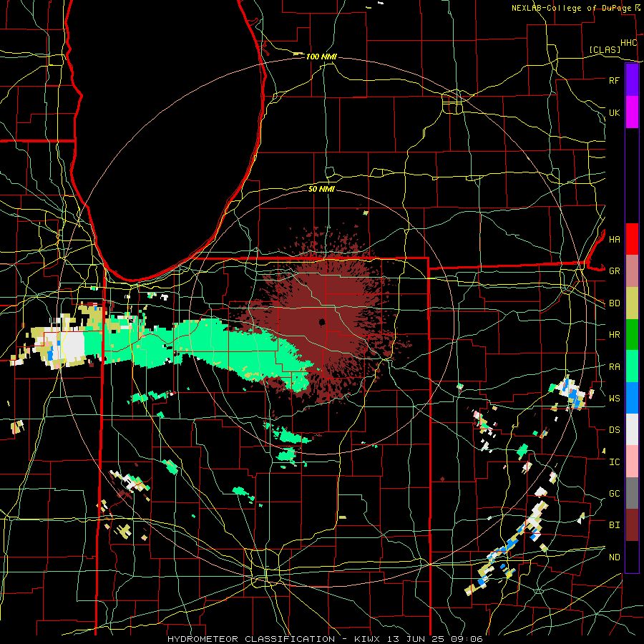
Task: Click the RF legend label
Action: coord(614,80)
